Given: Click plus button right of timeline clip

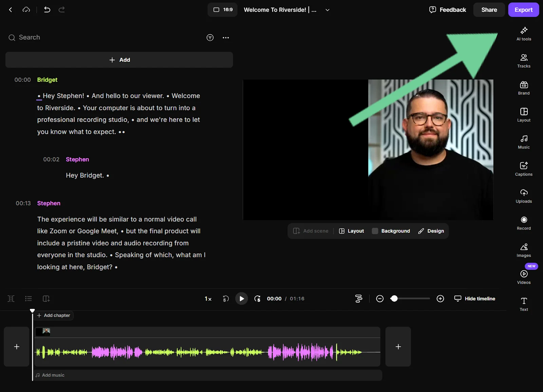Looking at the screenshot, I should click(x=398, y=347).
